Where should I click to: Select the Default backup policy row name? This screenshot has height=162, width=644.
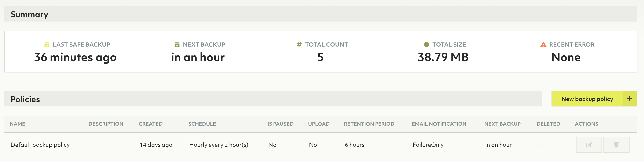(x=40, y=145)
